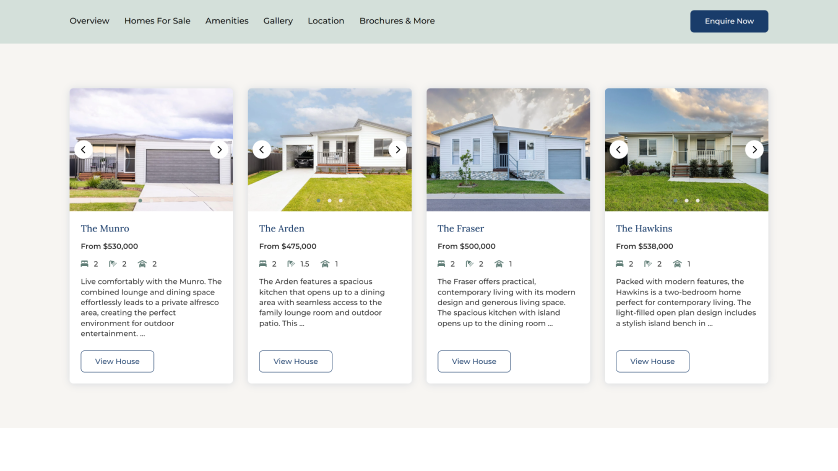Open The Munro title link
The width and height of the screenshot is (838, 471).
105,228
